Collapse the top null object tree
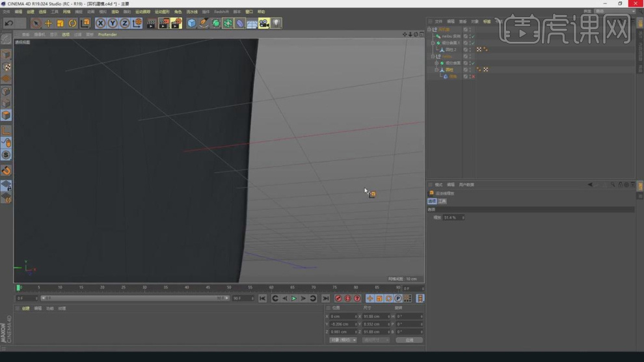Image resolution: width=644 pixels, height=362 pixels. 430,29
